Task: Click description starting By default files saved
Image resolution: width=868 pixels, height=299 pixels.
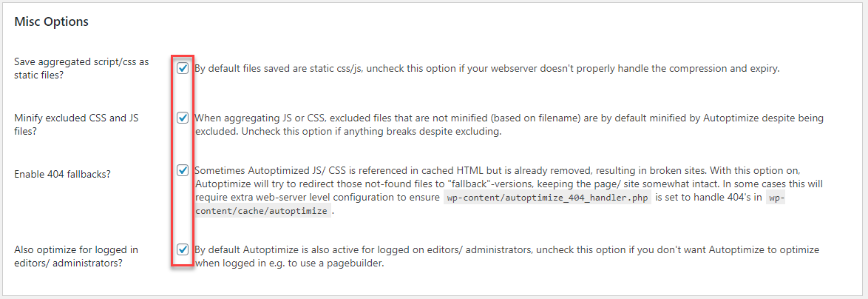Action: tap(486, 70)
